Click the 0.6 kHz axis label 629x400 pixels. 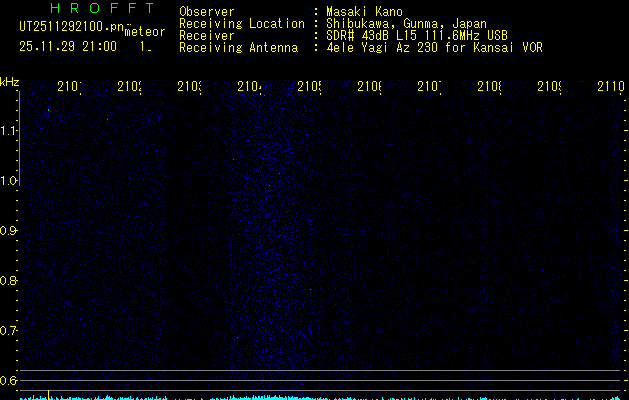pyautogui.click(x=9, y=380)
